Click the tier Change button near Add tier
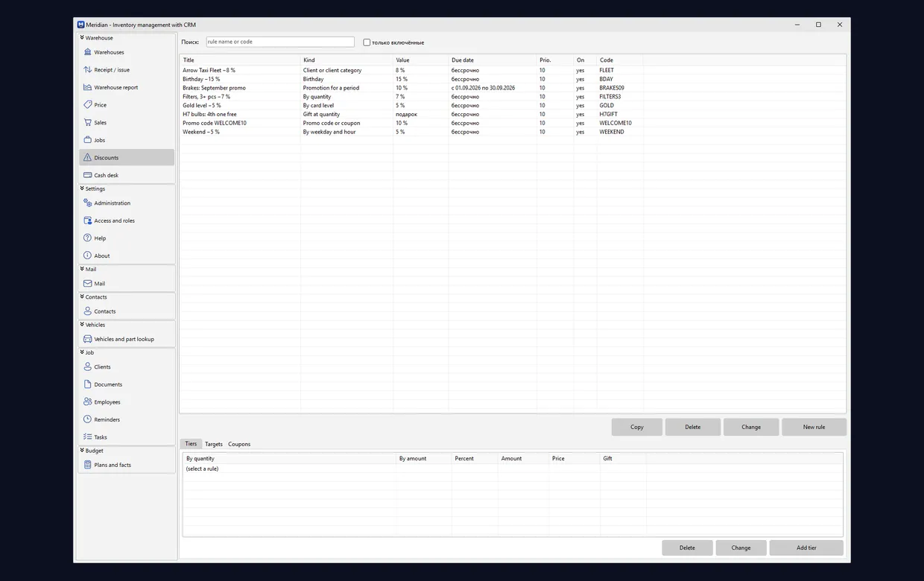 (x=741, y=547)
